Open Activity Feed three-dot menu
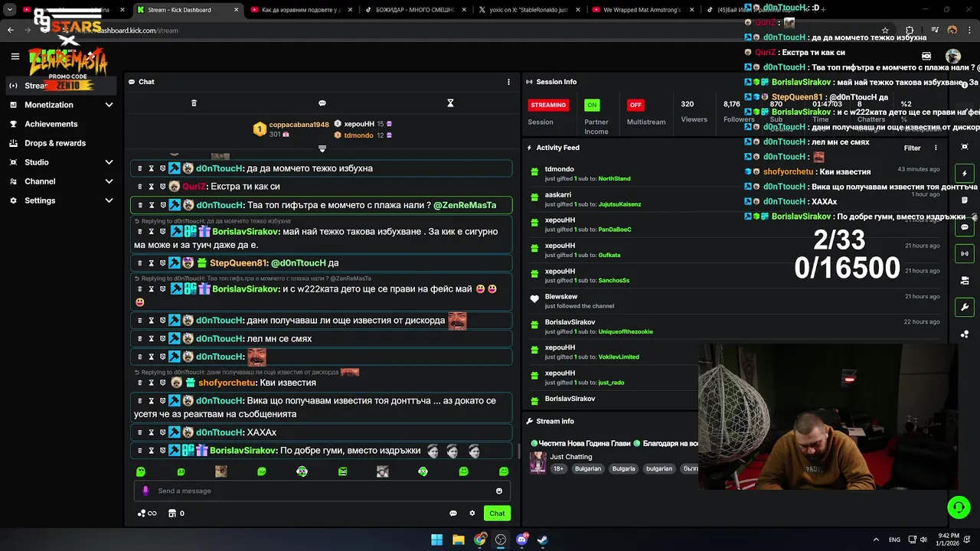 coord(936,148)
